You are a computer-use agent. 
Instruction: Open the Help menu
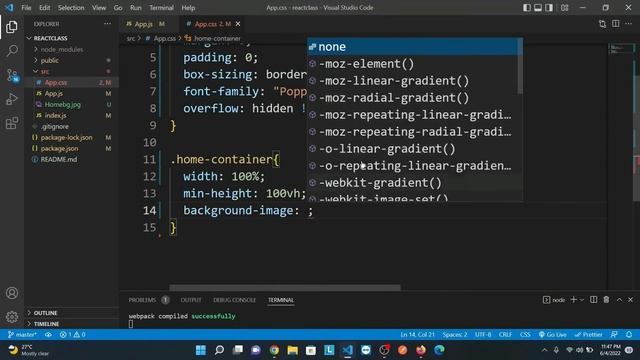tap(188, 7)
